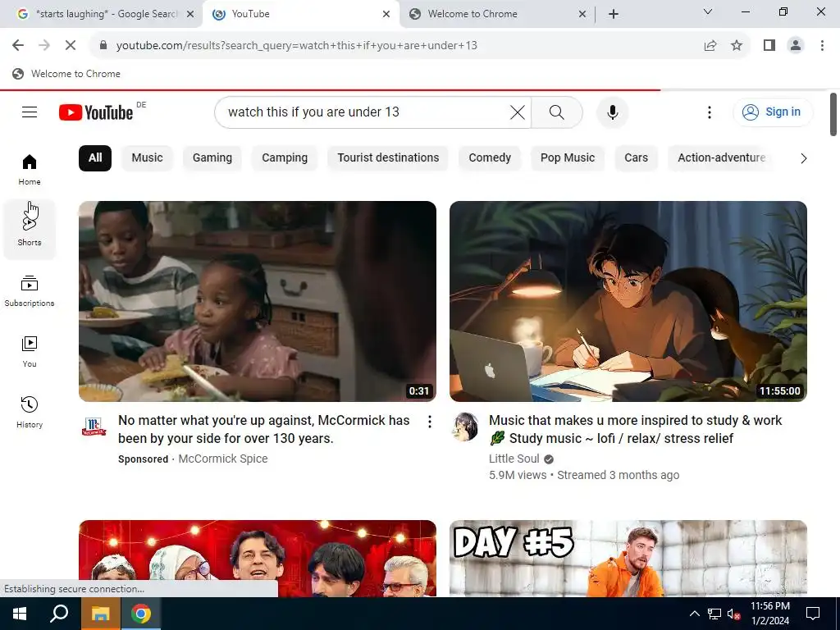Screen dimensions: 840x630
Task: Select the Cars filter chip
Action: 636,158
